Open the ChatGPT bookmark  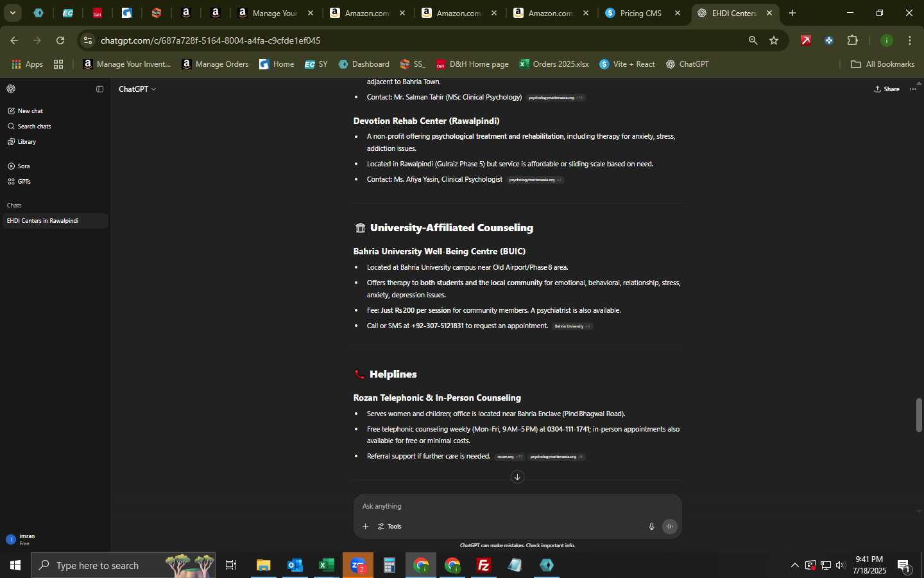pyautogui.click(x=687, y=64)
